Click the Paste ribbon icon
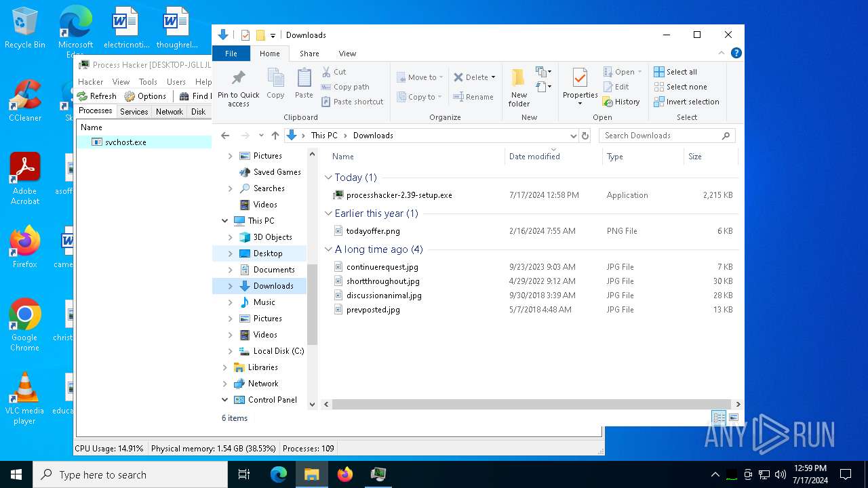The image size is (868, 488). 304,84
